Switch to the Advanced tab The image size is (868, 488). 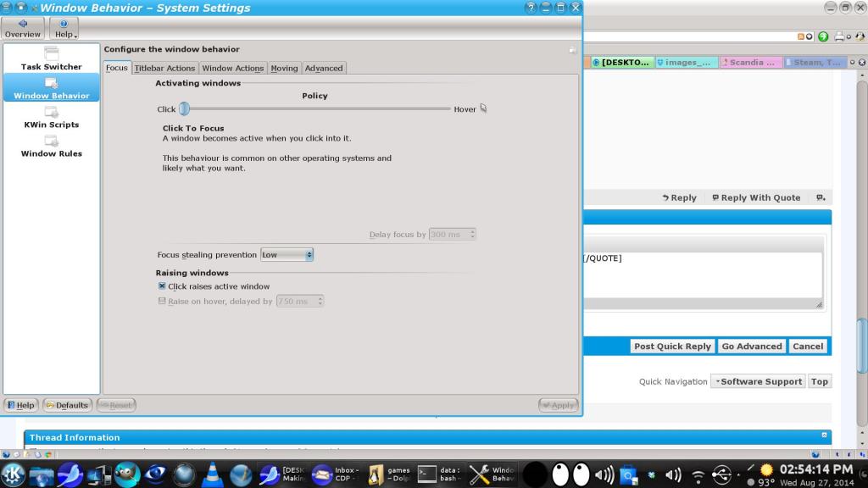(x=324, y=68)
